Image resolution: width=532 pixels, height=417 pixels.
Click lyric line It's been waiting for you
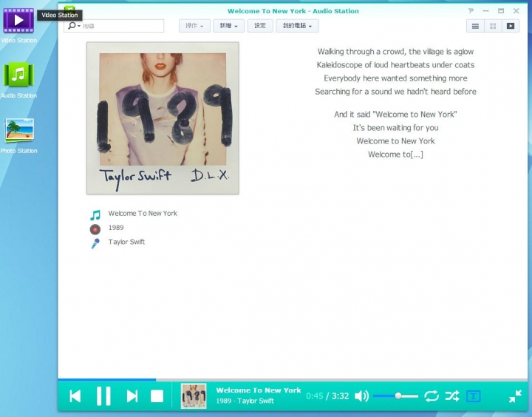coord(395,128)
